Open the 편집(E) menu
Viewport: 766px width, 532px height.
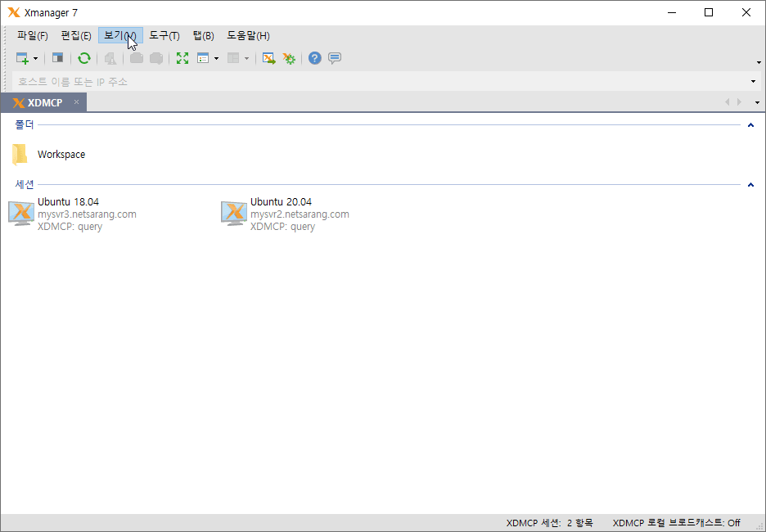click(76, 36)
